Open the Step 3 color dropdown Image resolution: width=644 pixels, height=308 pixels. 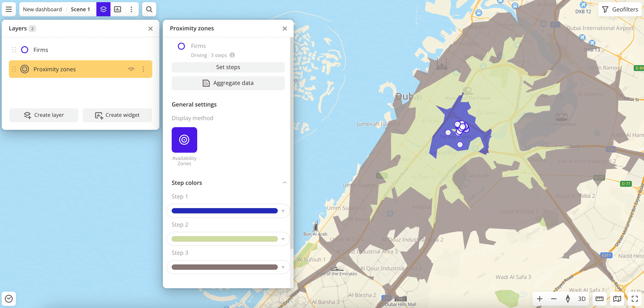pyautogui.click(x=283, y=267)
